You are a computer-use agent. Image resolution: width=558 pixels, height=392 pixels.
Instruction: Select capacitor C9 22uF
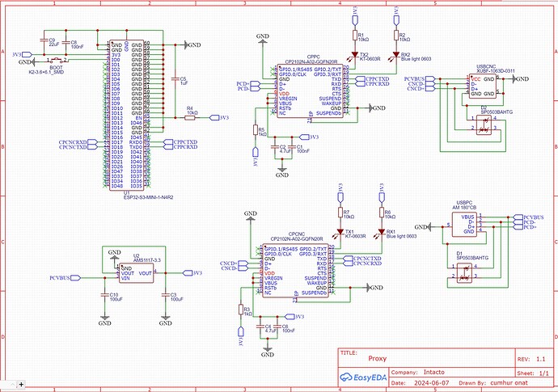[44, 40]
